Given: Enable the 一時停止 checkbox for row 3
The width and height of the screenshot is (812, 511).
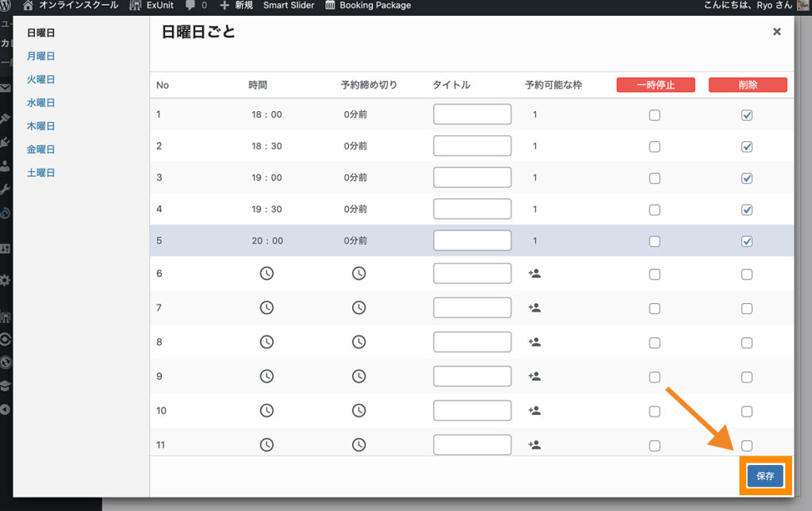Looking at the screenshot, I should pos(654,178).
